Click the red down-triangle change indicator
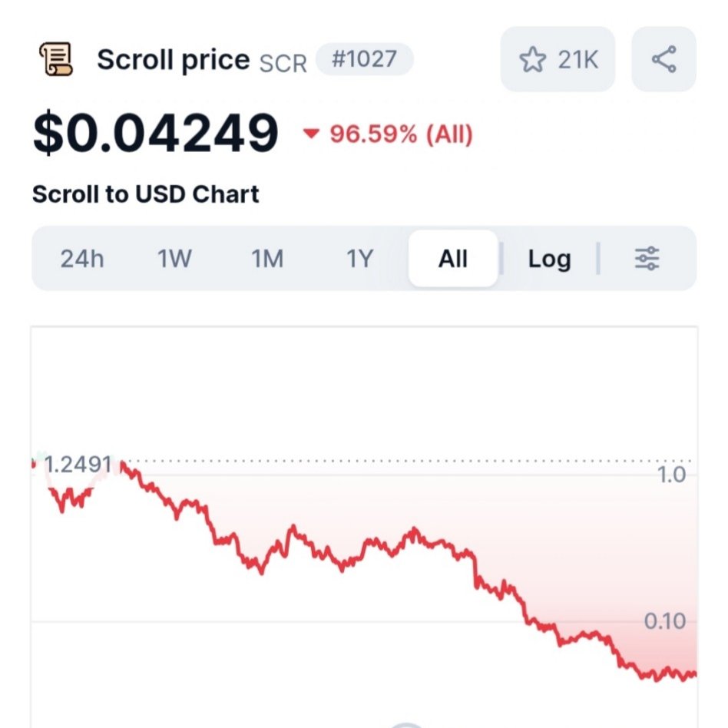Image resolution: width=728 pixels, height=728 pixels. [x=311, y=134]
